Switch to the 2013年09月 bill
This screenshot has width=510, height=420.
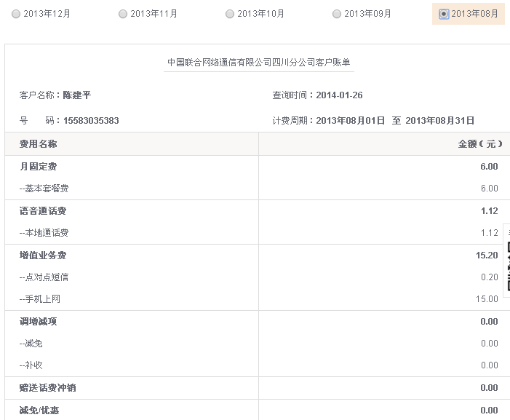point(337,14)
